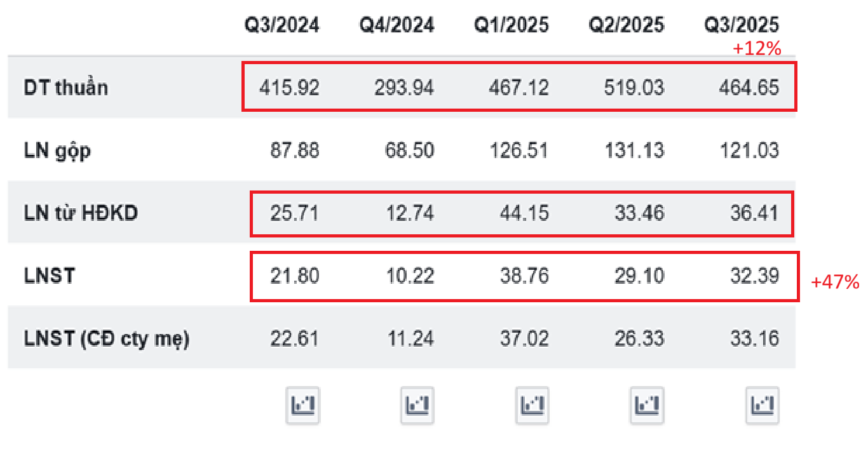
Task: Click the LN gộp row label
Action: click(x=57, y=151)
